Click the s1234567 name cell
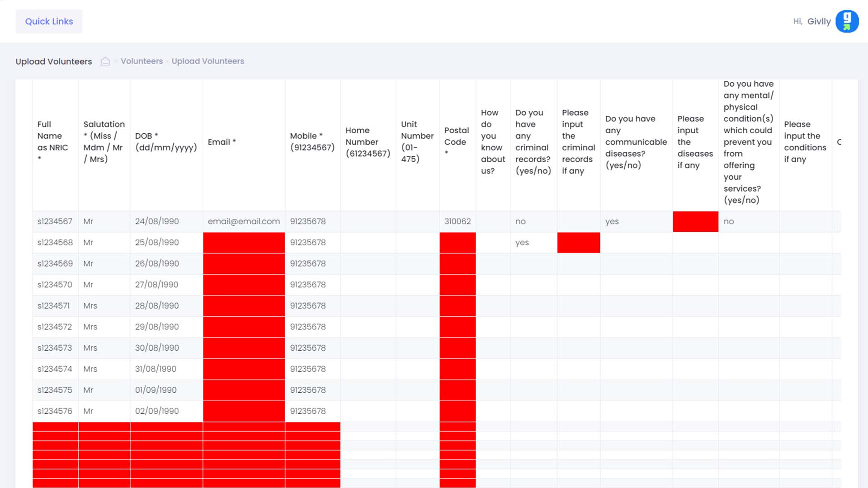This screenshot has height=488, width=868. [x=55, y=221]
